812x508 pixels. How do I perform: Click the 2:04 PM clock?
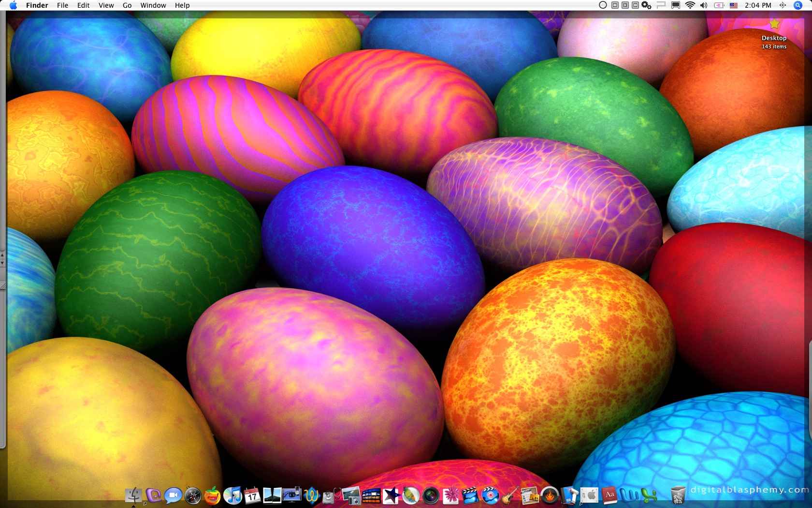pos(758,5)
